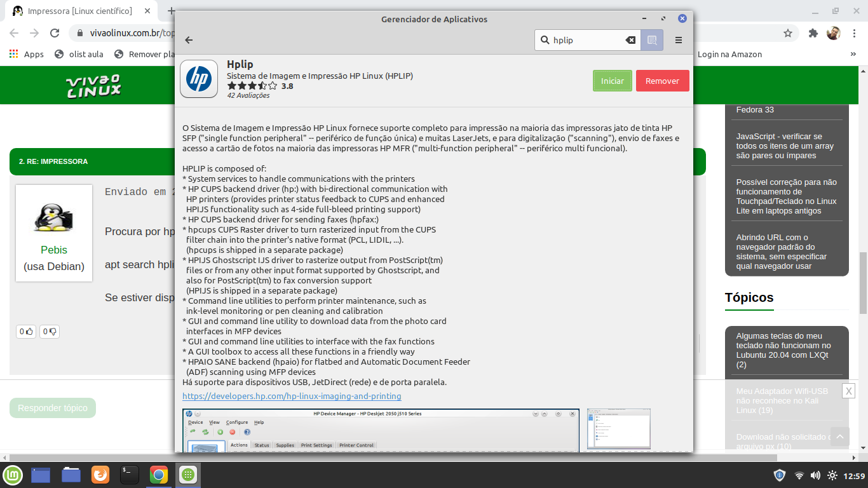Open the Gerenciador de Aplicativos hamburger menu
The height and width of the screenshot is (488, 868).
679,40
